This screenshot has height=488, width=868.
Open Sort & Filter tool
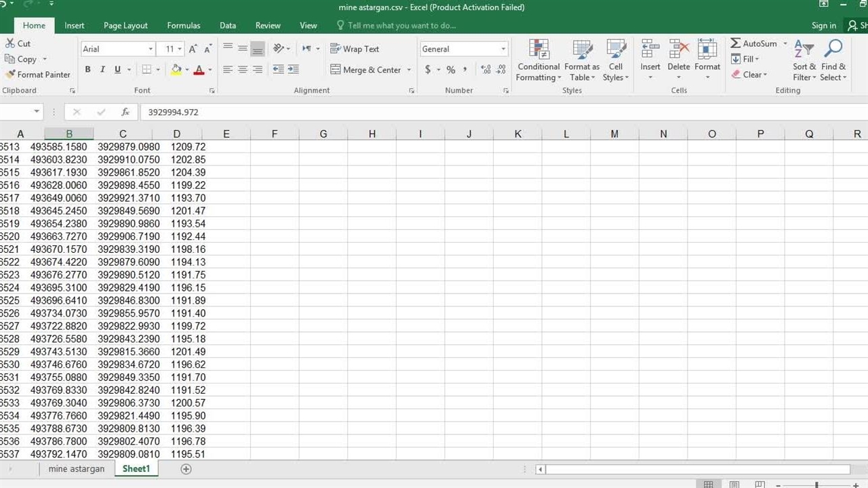click(x=804, y=60)
